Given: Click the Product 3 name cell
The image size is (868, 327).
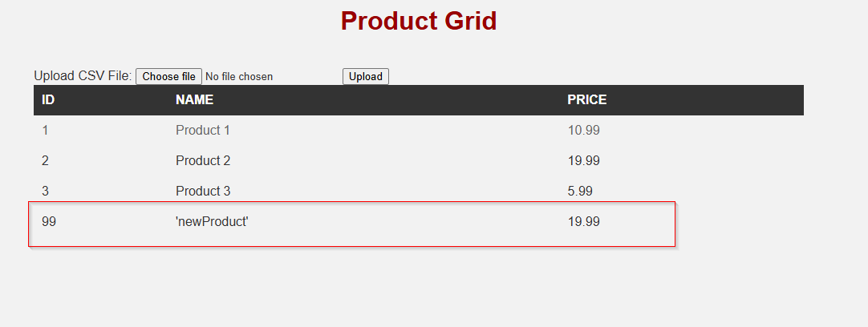Looking at the screenshot, I should point(203,192).
